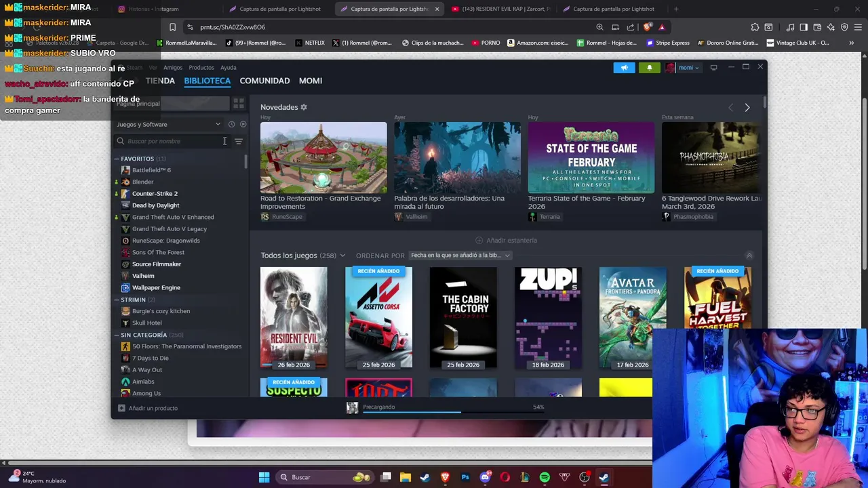
Task: Toggle browser sidebar panel icon
Action: point(804,27)
